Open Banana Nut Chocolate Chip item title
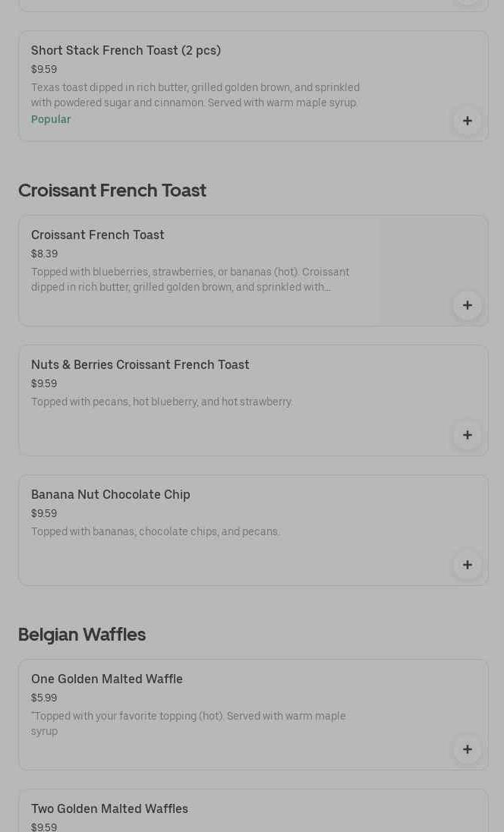The image size is (504, 832). (x=111, y=494)
